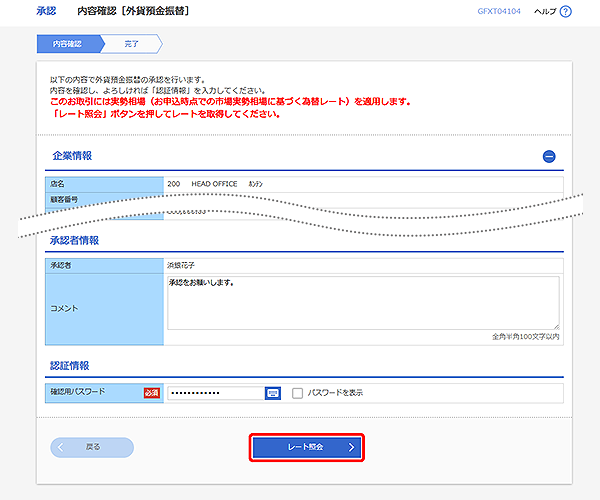
Task: Click the 承認者 name value 浜銀花子
Action: click(181, 265)
